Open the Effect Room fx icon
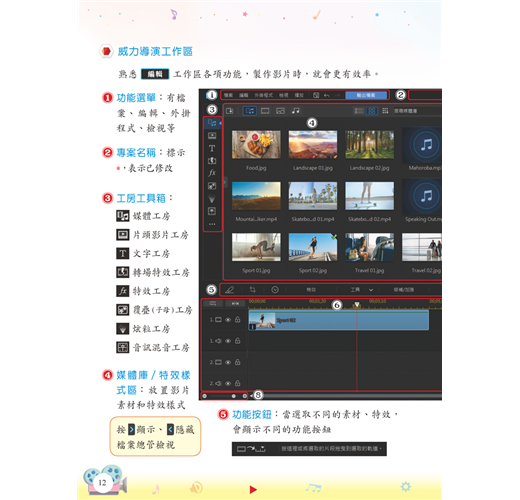 click(212, 173)
